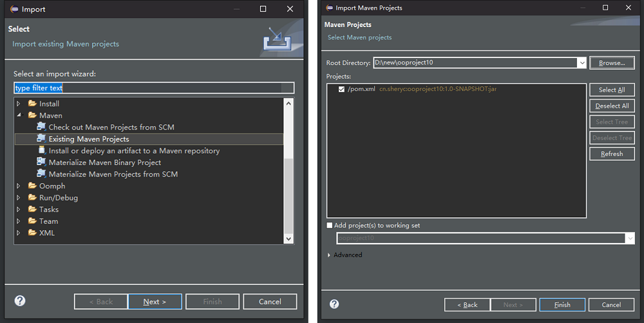The height and width of the screenshot is (323, 644).
Task: Select Install or deploy an artifact entry
Action: tap(134, 151)
